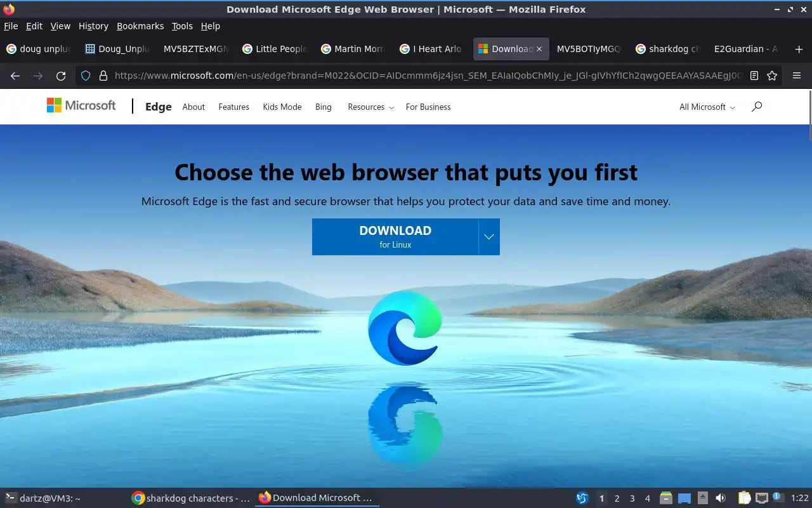
Task: Open the tracking protection shield icon
Action: [86, 76]
